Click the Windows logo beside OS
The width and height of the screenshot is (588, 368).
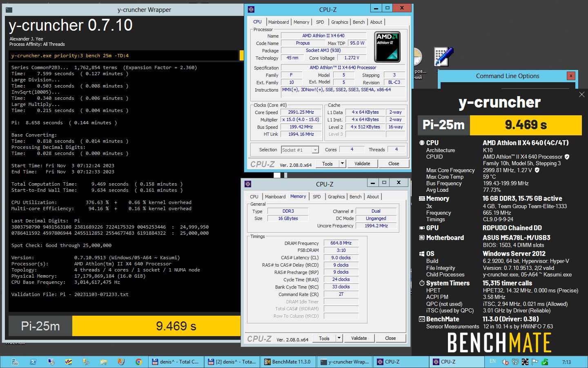[422, 254]
